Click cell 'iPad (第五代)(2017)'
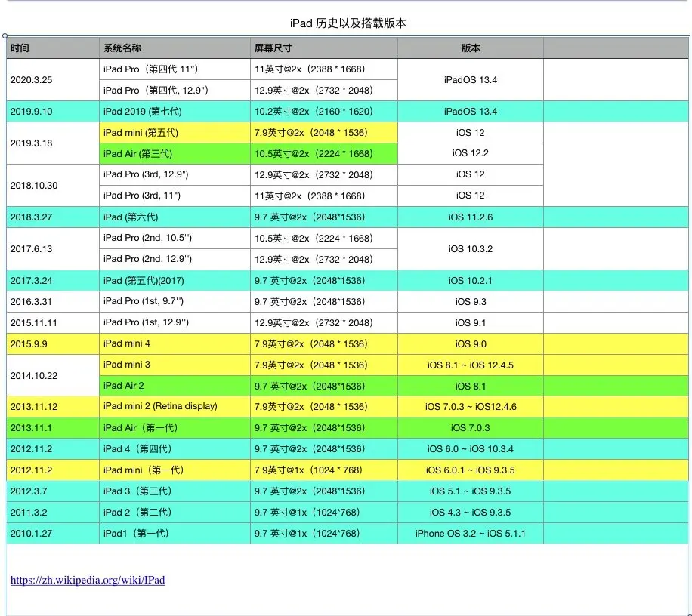This screenshot has width=692, height=616. pos(175,280)
